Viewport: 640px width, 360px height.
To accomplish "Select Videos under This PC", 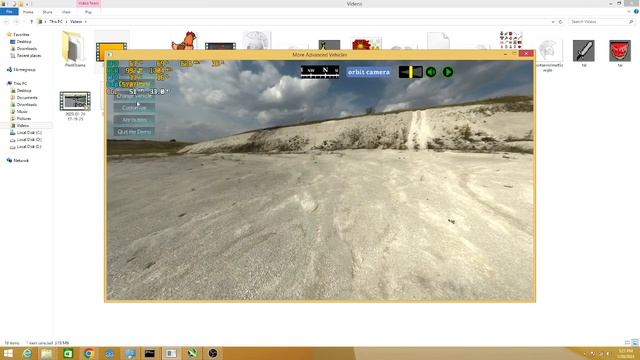I will tap(22, 125).
